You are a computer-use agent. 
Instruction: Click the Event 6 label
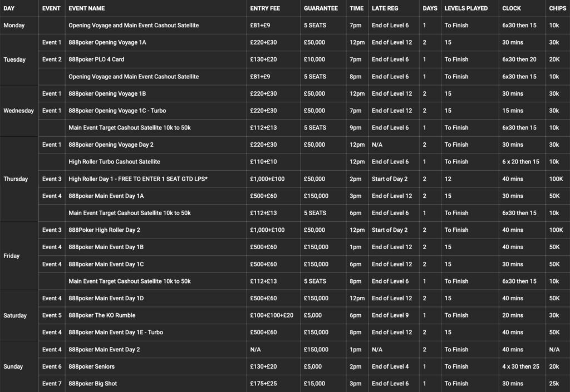click(52, 366)
